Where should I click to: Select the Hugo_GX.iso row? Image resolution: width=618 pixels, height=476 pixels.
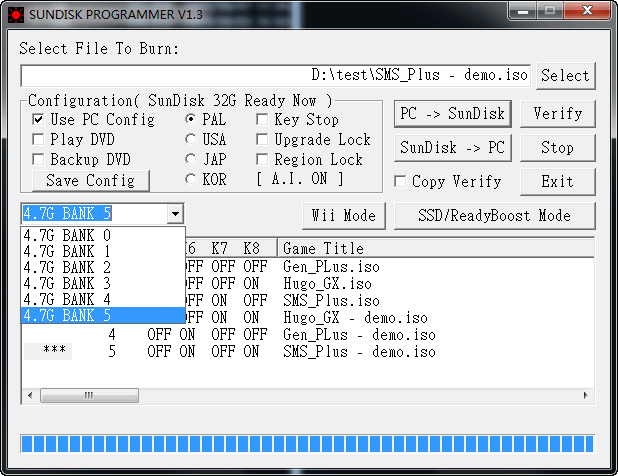pyautogui.click(x=327, y=284)
